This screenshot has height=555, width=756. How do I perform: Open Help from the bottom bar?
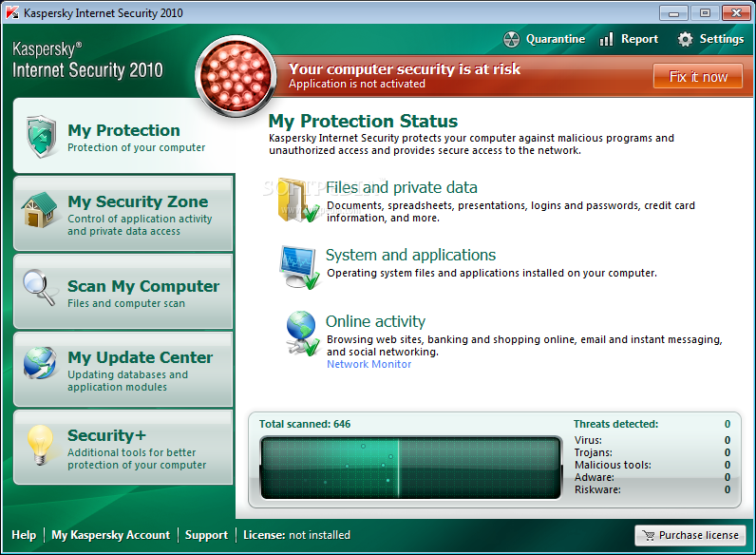coord(24,535)
